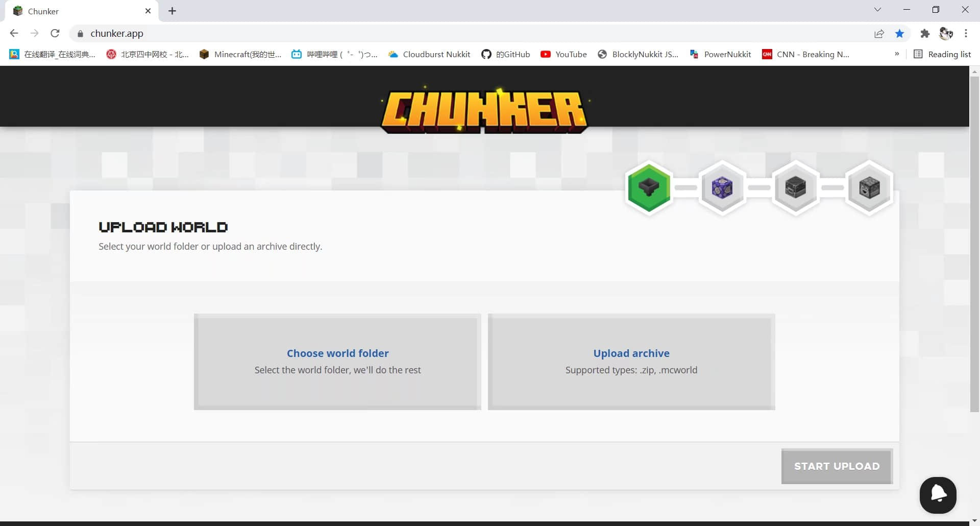The width and height of the screenshot is (980, 526).
Task: Open the Chrome three-dot menu
Action: (966, 34)
